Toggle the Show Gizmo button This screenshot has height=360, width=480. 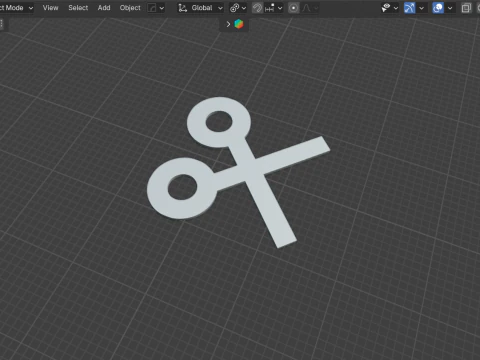410,8
